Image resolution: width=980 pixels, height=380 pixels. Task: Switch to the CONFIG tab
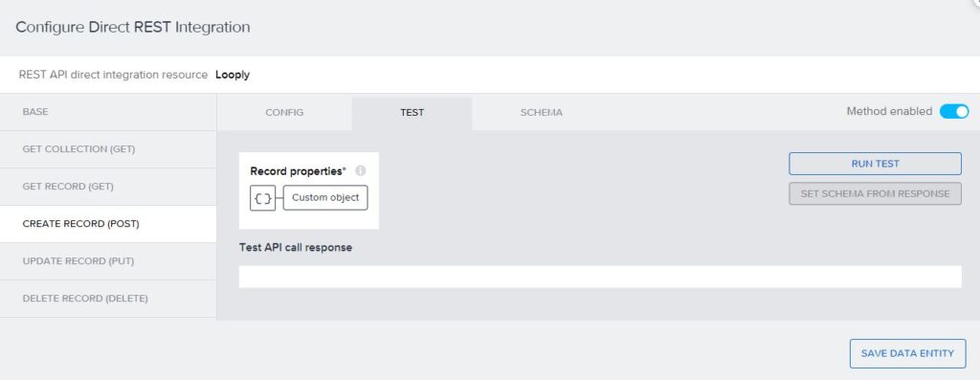[284, 113]
